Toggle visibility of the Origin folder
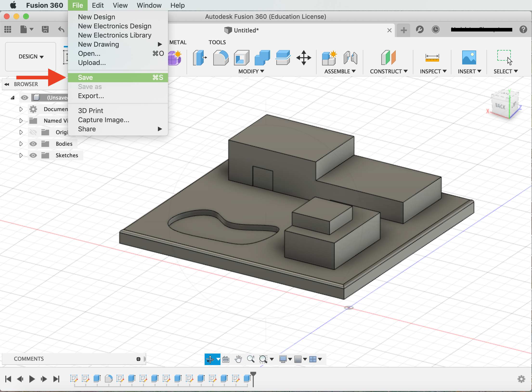Viewport: 532px width, 392px height. click(33, 132)
